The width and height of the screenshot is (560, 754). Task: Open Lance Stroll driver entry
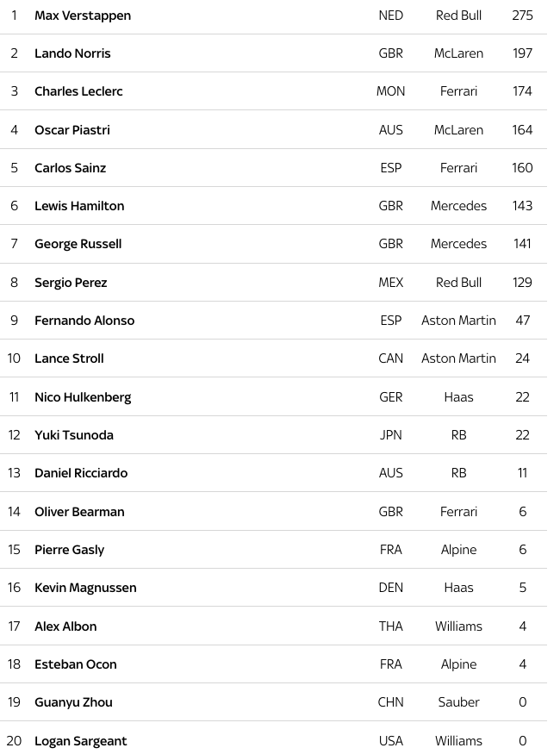[x=69, y=358]
